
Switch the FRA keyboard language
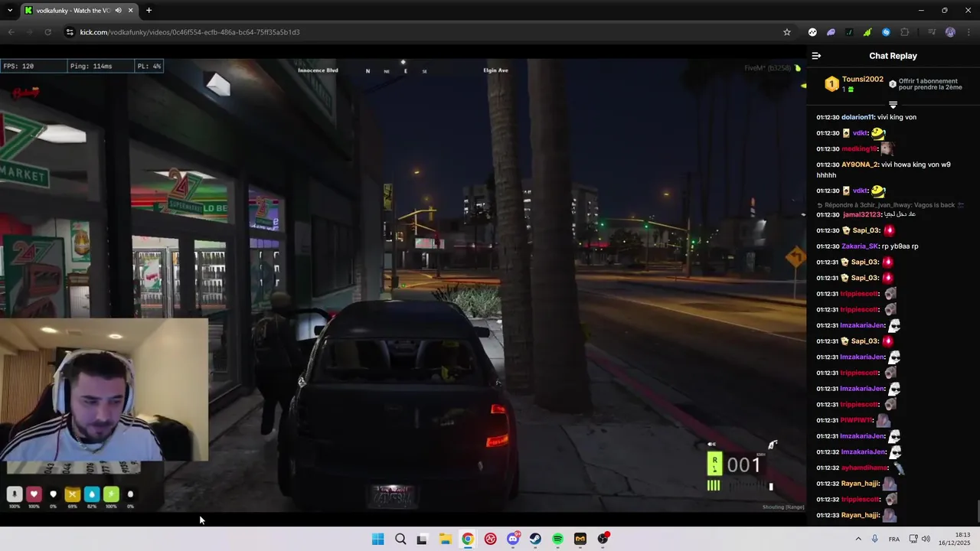[x=893, y=539]
